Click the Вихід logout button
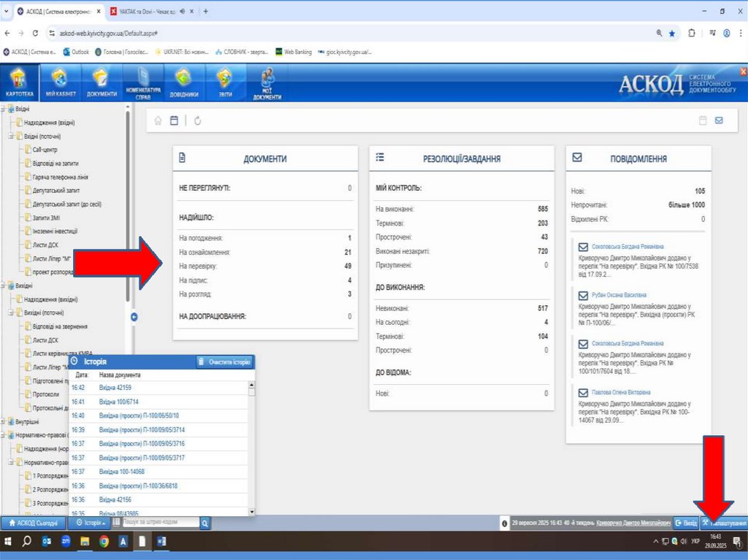 pyautogui.click(x=686, y=523)
